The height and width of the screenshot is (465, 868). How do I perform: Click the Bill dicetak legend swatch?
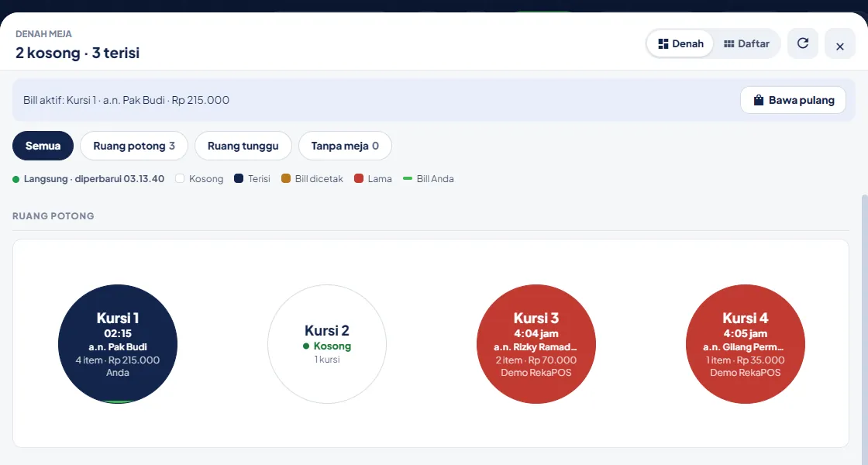click(286, 178)
